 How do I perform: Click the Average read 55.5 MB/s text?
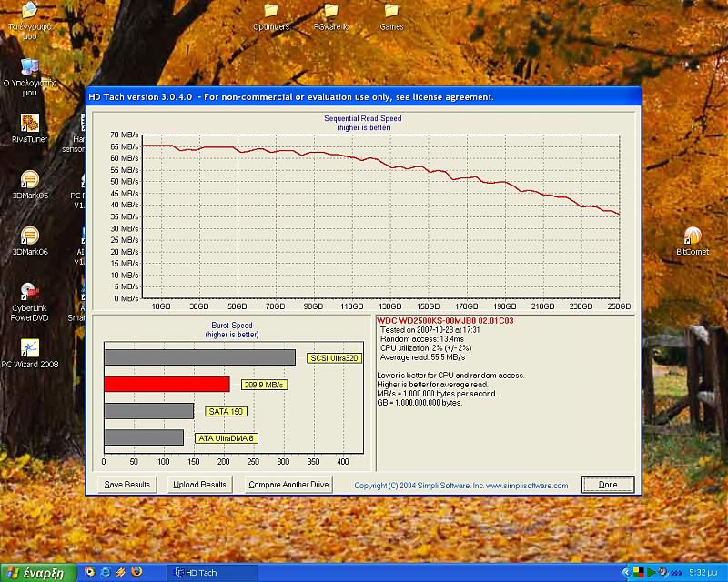(422, 357)
